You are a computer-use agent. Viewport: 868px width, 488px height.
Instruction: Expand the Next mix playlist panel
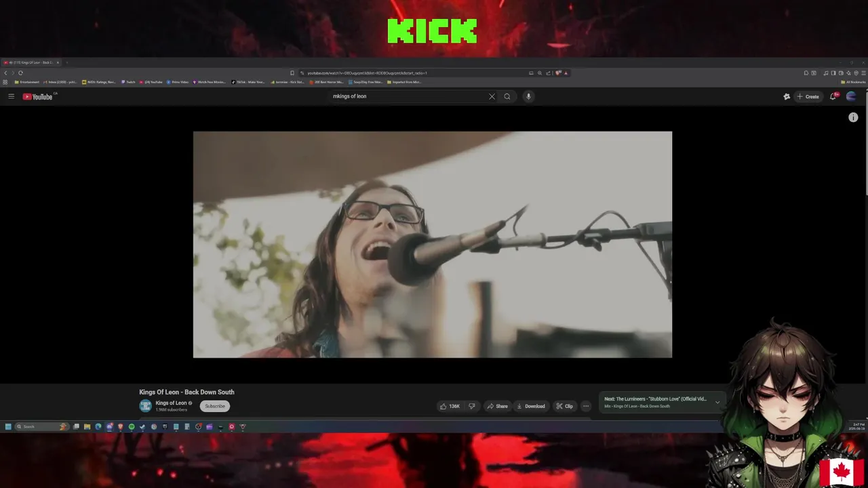click(x=717, y=402)
